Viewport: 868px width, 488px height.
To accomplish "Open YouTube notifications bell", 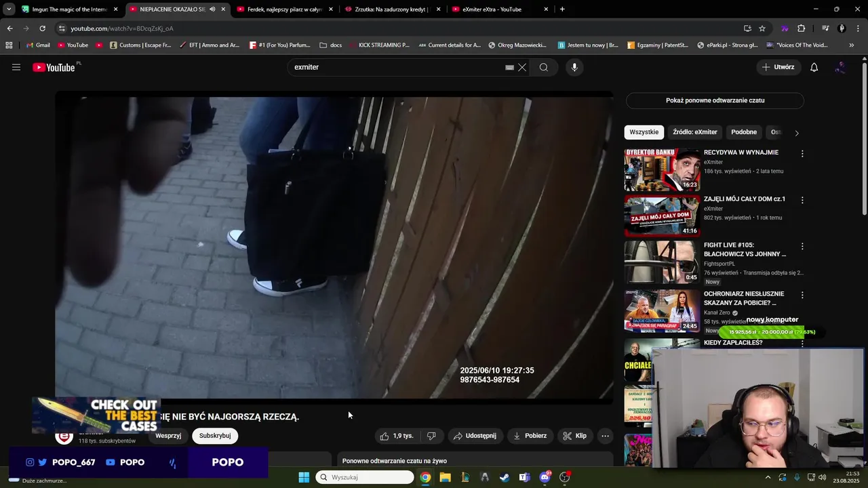I will [x=814, y=67].
